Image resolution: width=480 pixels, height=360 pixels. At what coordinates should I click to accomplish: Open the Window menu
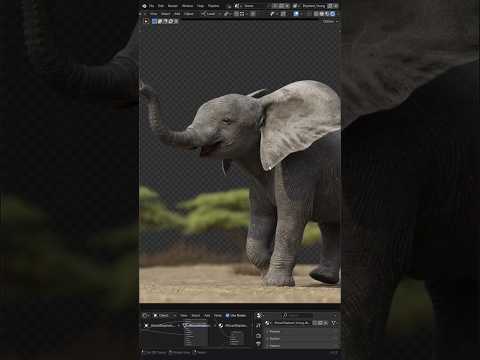pos(188,6)
